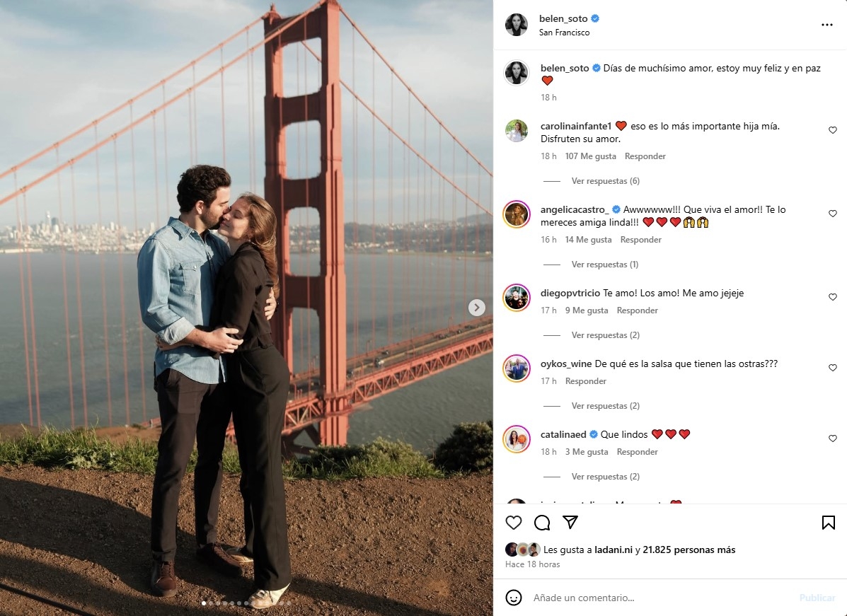Like the oykos_wine comment heart
This screenshot has width=847, height=616.
pos(832,368)
